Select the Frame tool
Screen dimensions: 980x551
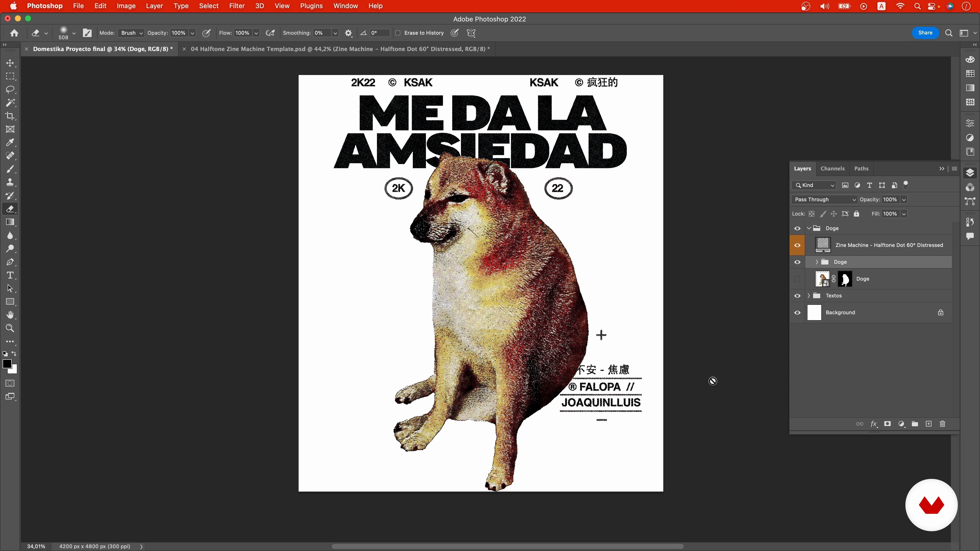[10, 129]
